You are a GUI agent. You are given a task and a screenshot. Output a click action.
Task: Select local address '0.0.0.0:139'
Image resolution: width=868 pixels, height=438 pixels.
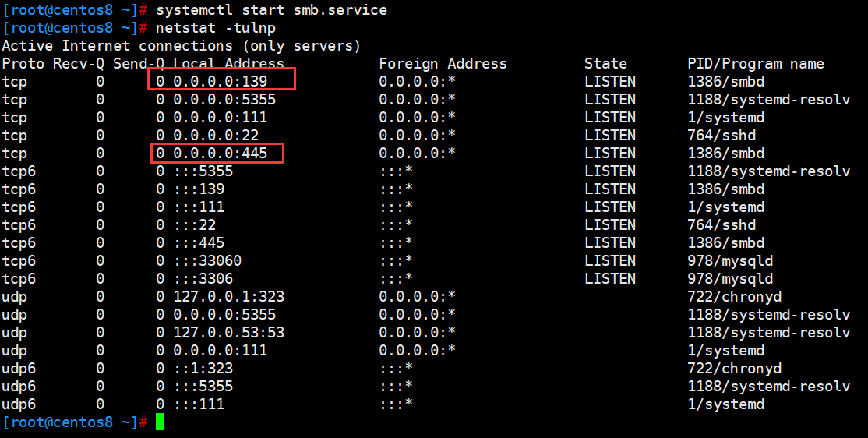pos(221,81)
